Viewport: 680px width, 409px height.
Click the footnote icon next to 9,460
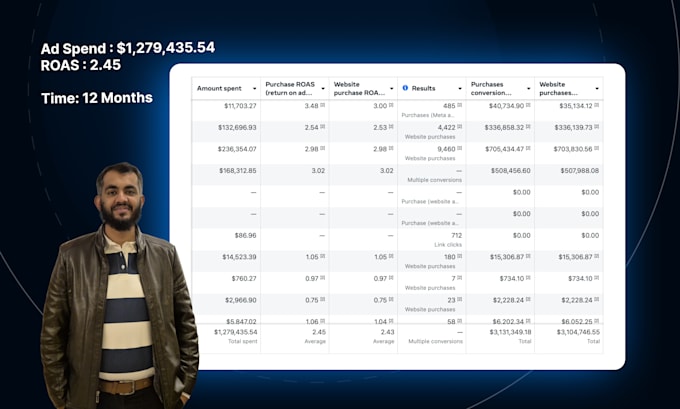460,148
